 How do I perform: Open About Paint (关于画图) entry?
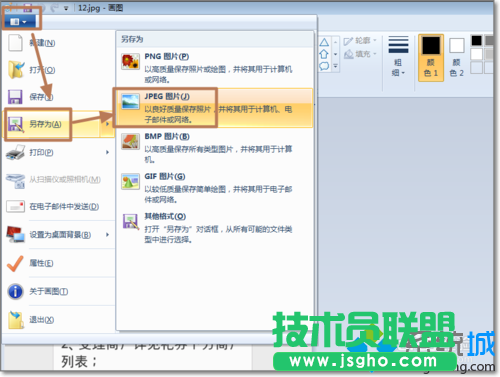pos(49,291)
